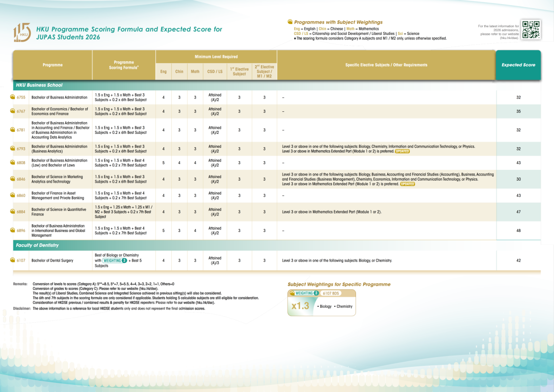This screenshot has height=392, width=554.
Task: Click the x1.3 weighting multiplier
Action: [300, 306]
